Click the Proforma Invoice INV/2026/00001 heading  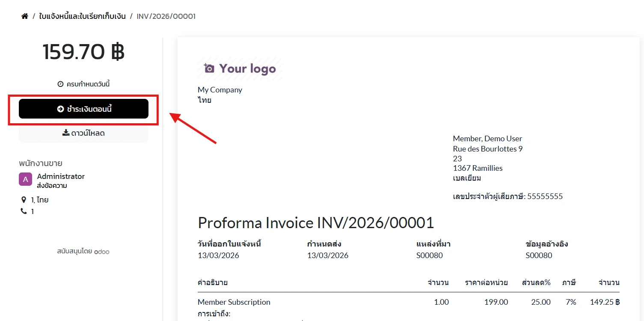pos(316,223)
